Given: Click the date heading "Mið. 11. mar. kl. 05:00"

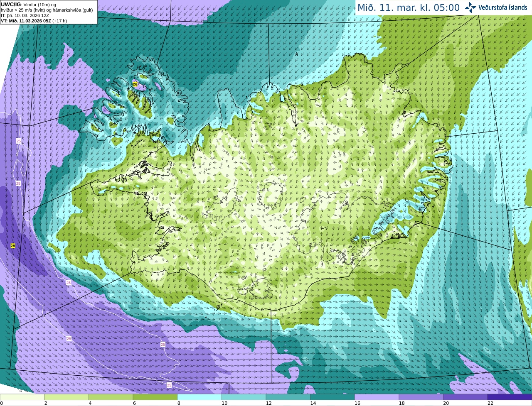Looking at the screenshot, I should pyautogui.click(x=409, y=8).
